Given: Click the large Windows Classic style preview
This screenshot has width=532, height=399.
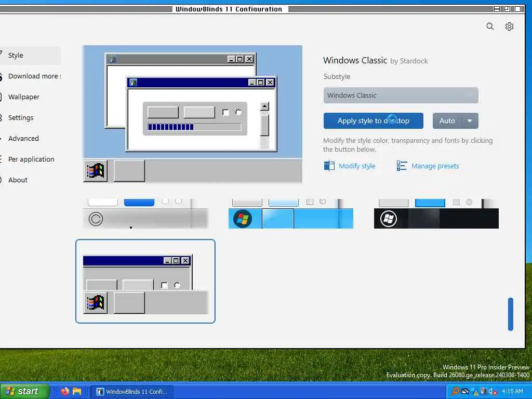Looking at the screenshot, I should point(192,114).
